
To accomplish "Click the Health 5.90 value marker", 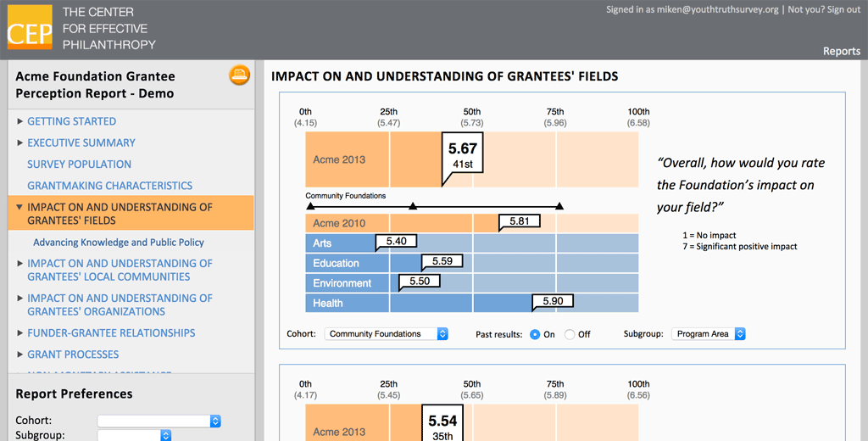I will [x=553, y=301].
